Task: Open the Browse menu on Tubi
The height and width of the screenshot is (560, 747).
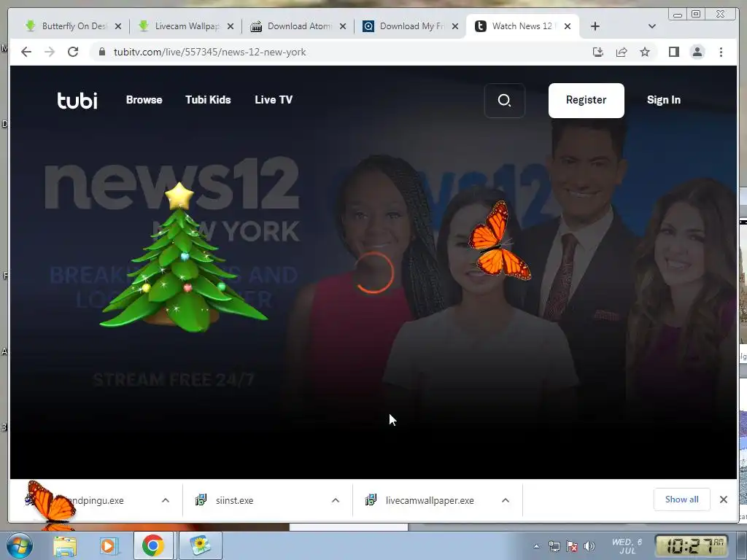Action: click(144, 99)
